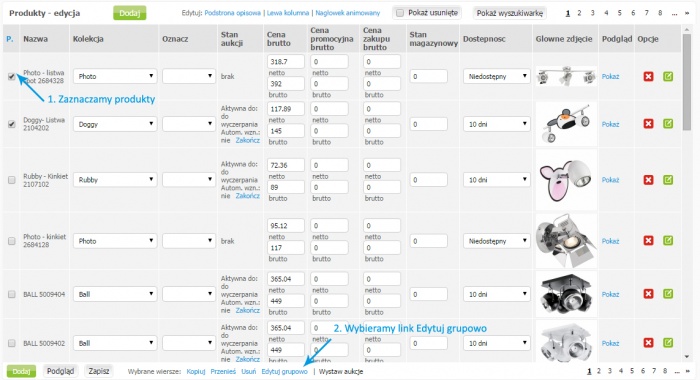Expand Niedostępny availability dropdown in first row
Viewport: 700px width, 380px height.
coord(496,76)
